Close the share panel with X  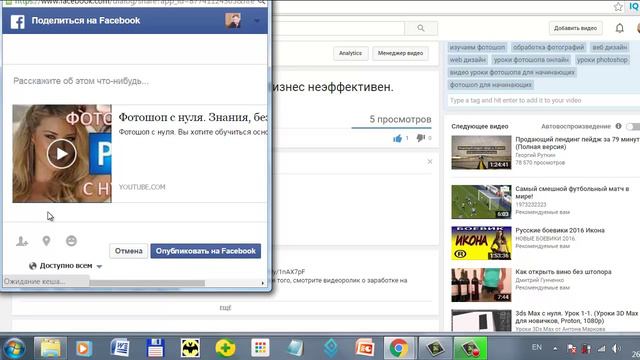point(430,162)
